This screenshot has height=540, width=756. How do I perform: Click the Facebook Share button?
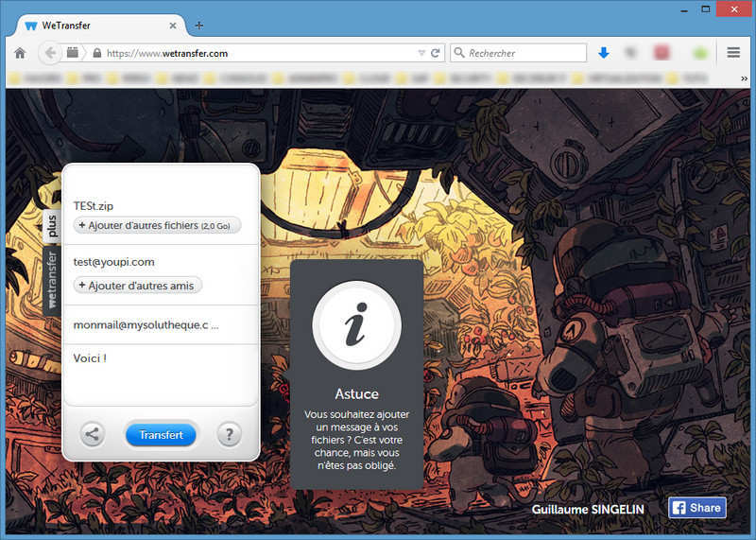coord(697,508)
